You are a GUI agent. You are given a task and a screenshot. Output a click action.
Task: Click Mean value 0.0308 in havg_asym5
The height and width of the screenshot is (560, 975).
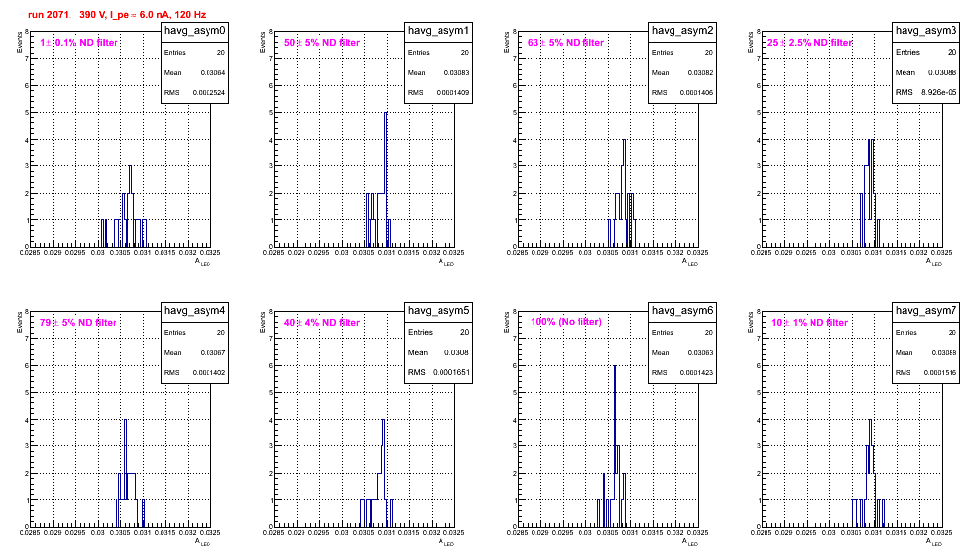[x=456, y=352]
